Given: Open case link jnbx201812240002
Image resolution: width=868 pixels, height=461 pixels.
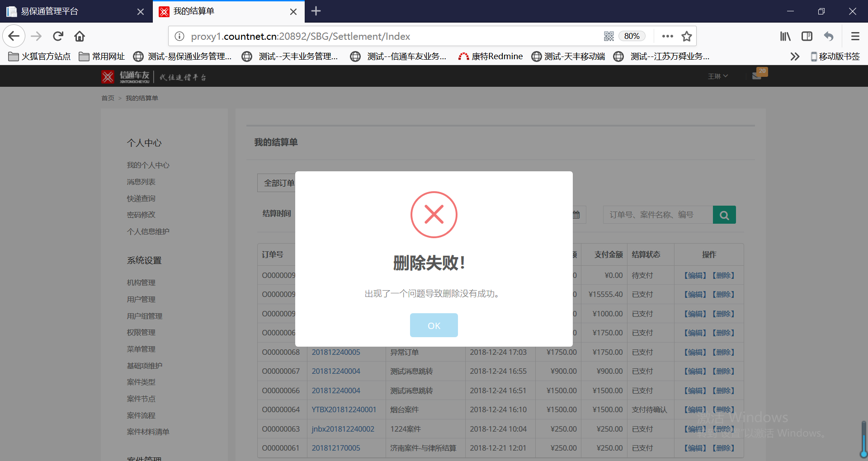Looking at the screenshot, I should tap(343, 429).
